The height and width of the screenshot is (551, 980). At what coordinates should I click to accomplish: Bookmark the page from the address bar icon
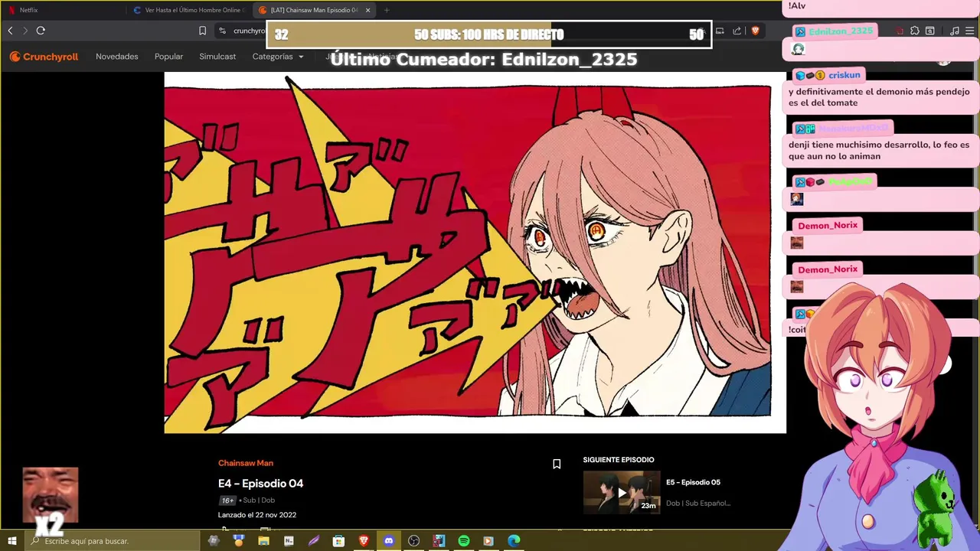tap(202, 31)
